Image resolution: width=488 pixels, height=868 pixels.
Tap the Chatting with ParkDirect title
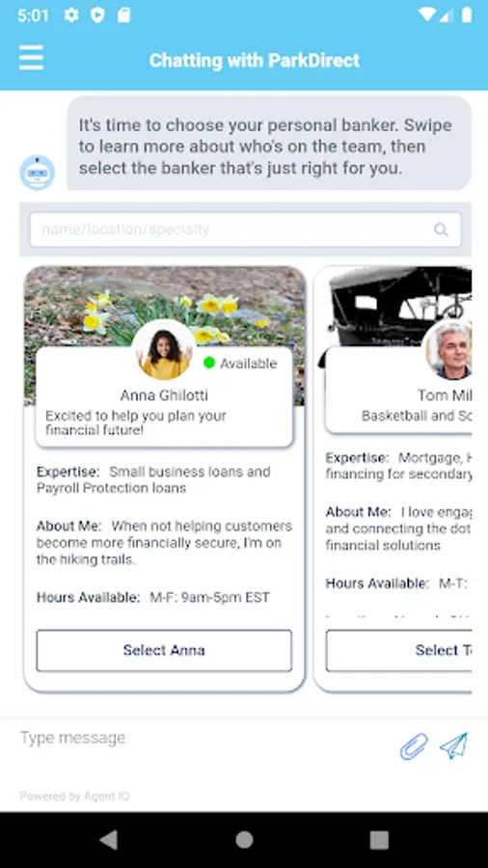click(255, 60)
